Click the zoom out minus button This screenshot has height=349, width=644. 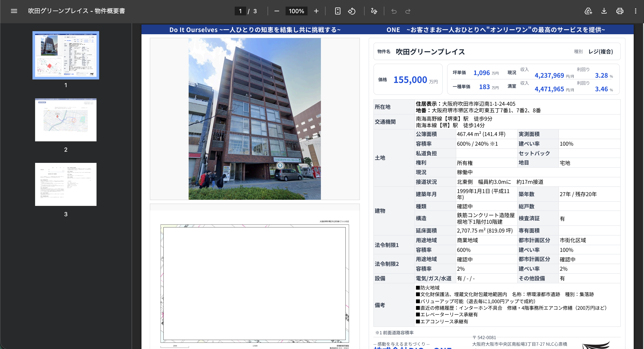pos(277,11)
